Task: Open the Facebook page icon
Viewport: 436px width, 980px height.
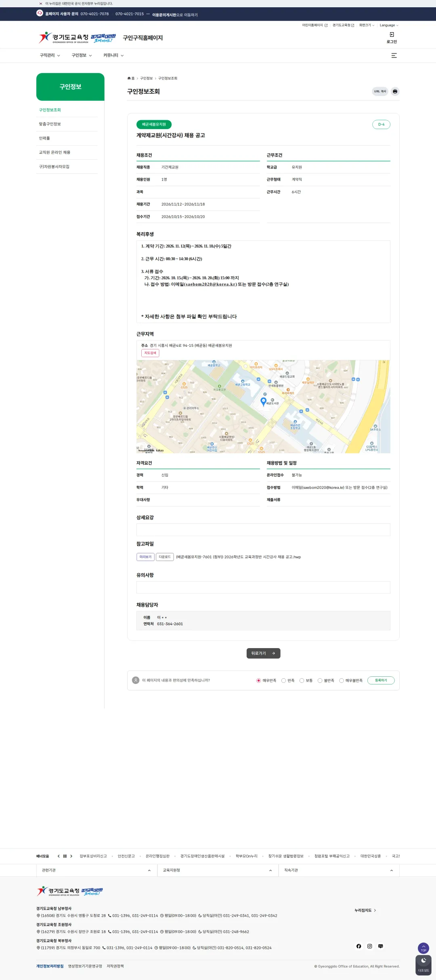Action: pyautogui.click(x=358, y=946)
